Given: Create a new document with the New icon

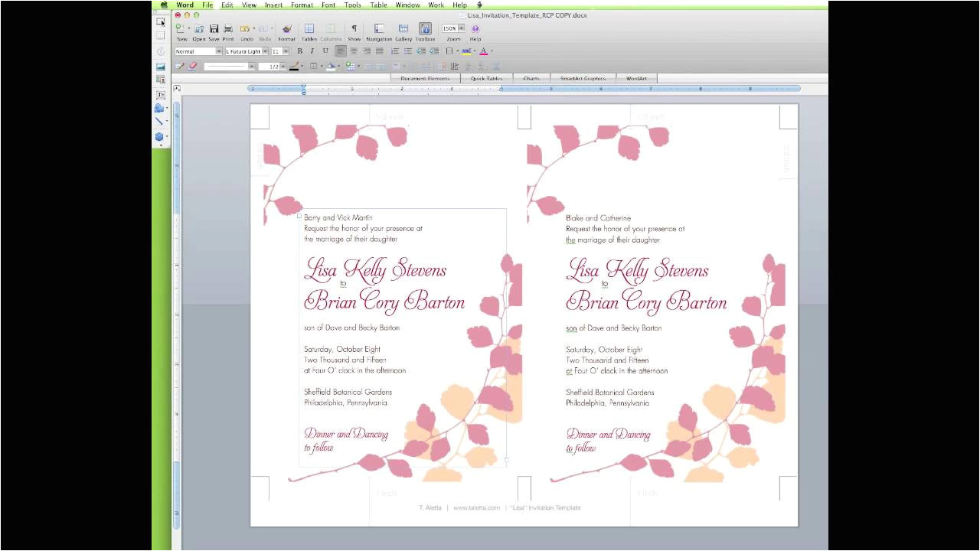Looking at the screenshot, I should [181, 28].
